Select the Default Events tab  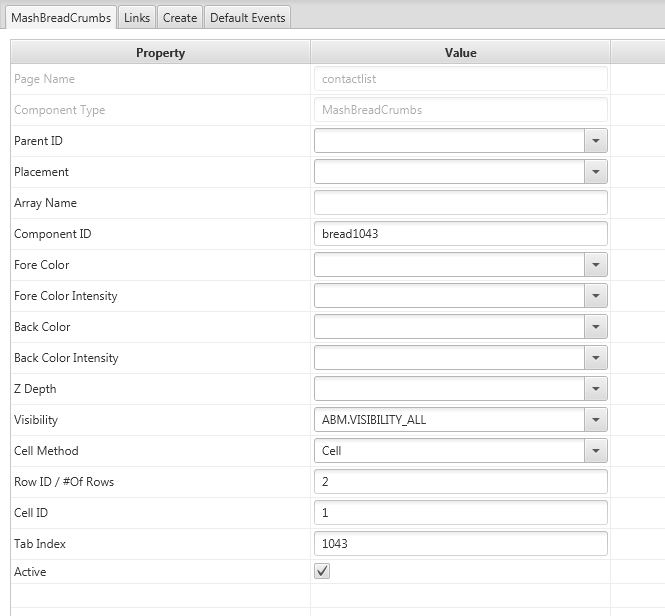pos(248,17)
